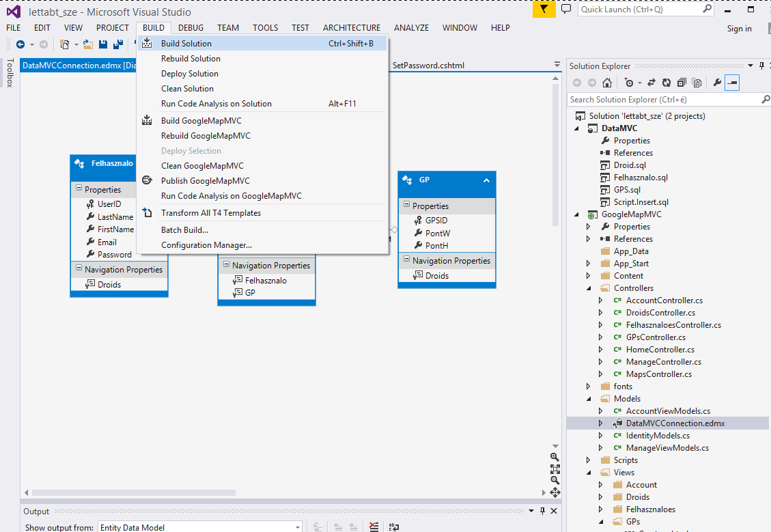This screenshot has height=532, width=771.
Task: Select Rebuild Solution from Build menu
Action: tap(262, 59)
